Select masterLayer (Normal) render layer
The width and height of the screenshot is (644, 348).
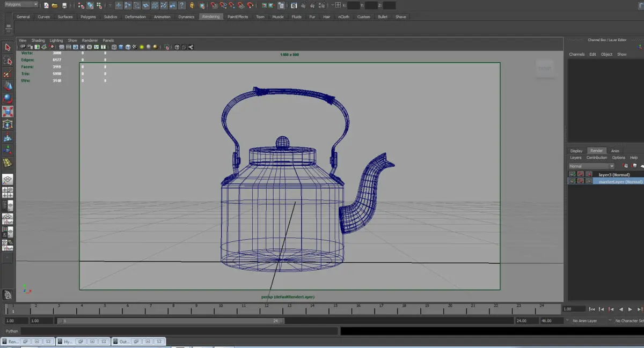(620, 181)
